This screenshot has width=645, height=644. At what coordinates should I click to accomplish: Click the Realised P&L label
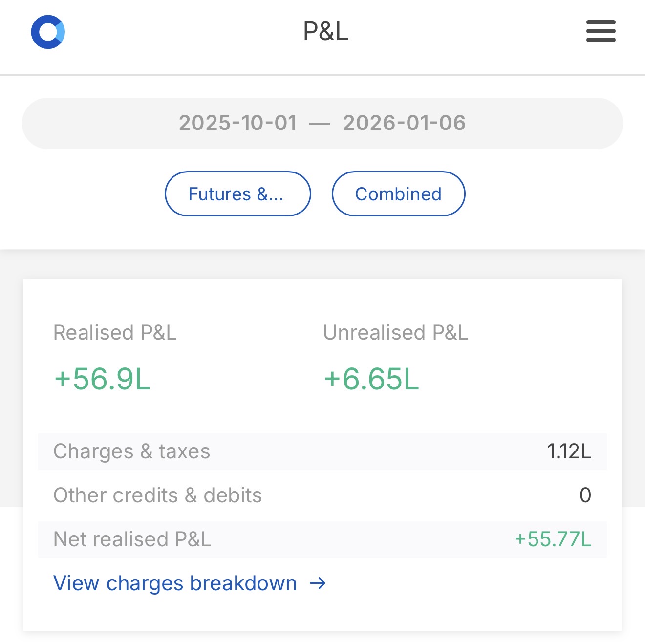115,333
